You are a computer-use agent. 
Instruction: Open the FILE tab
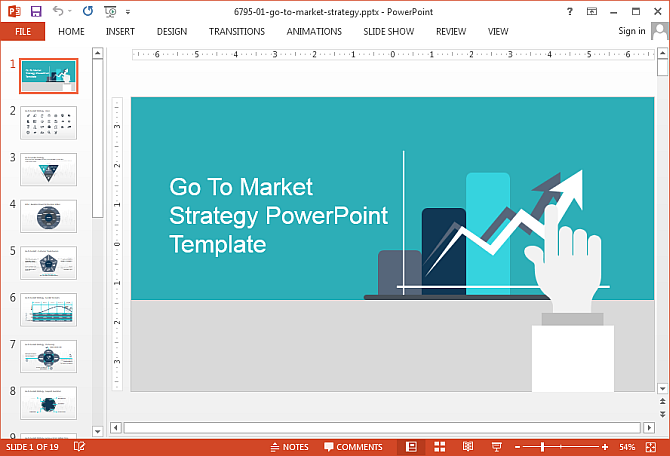click(x=23, y=32)
